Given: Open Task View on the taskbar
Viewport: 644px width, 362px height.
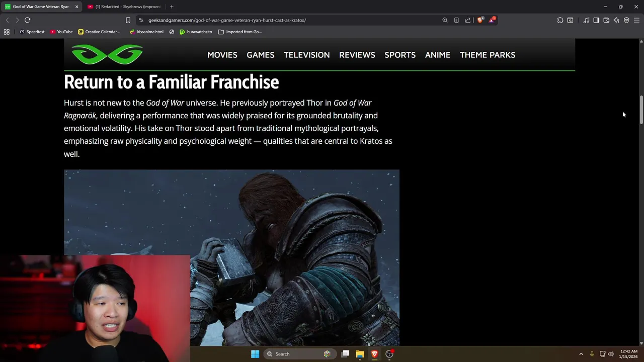Looking at the screenshot, I should pyautogui.click(x=345, y=354).
